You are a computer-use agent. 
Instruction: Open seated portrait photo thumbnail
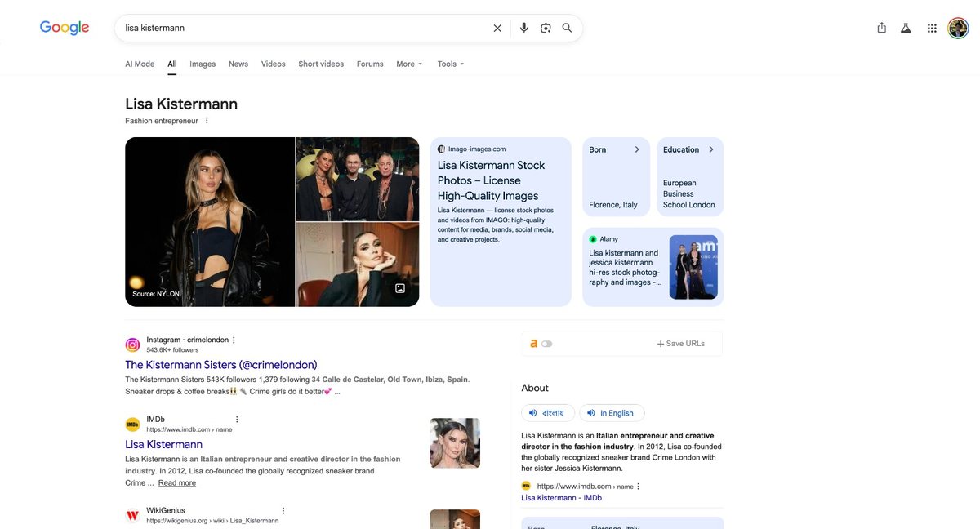point(358,265)
